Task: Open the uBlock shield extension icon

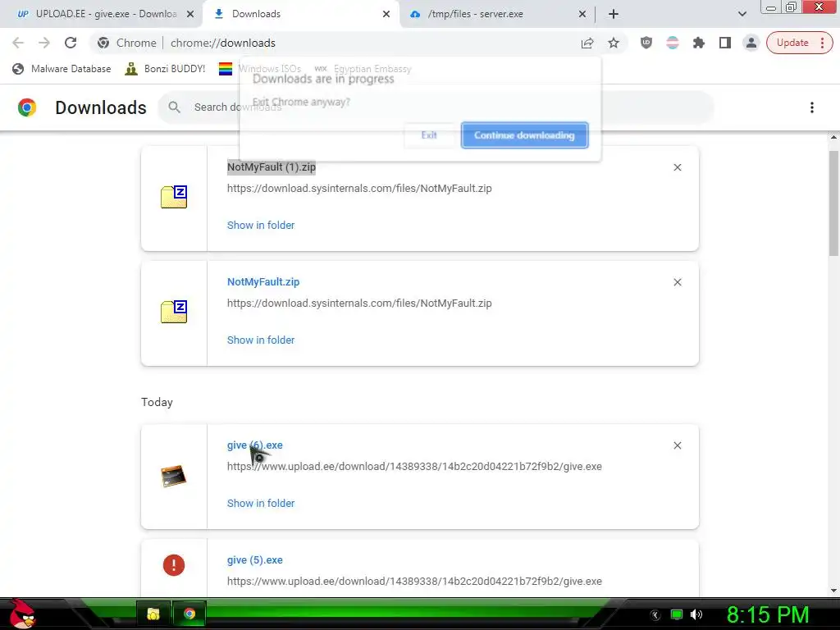Action: 646,43
